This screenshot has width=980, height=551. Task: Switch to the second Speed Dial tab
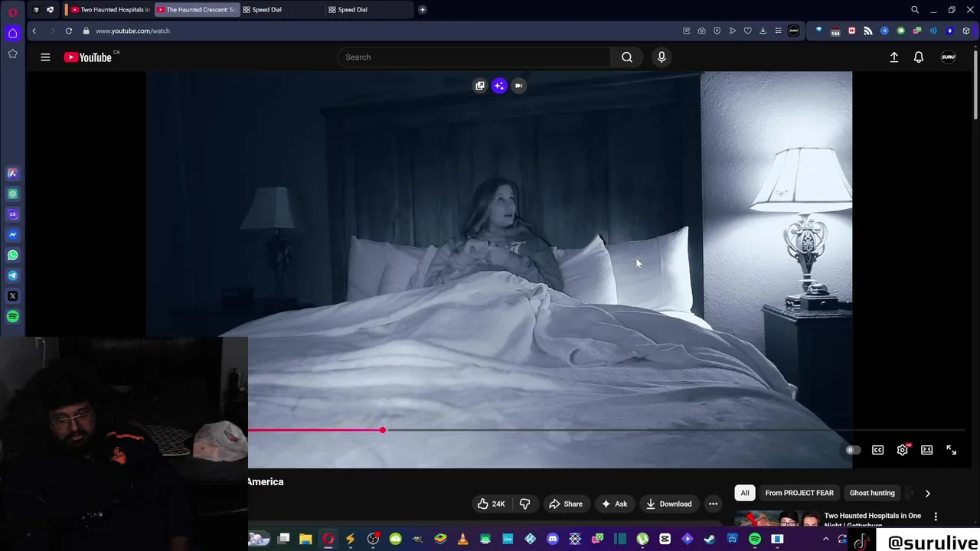pos(368,9)
